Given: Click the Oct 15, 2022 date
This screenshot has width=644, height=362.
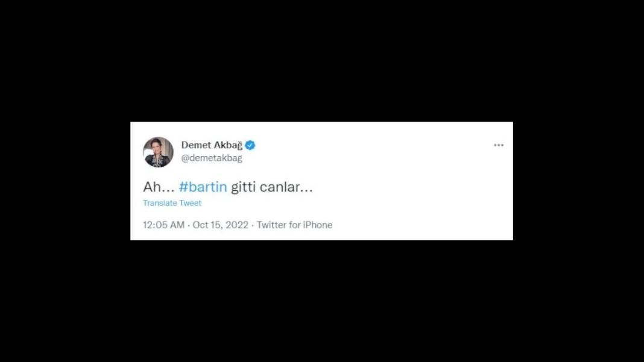Looking at the screenshot, I should pyautogui.click(x=221, y=225).
